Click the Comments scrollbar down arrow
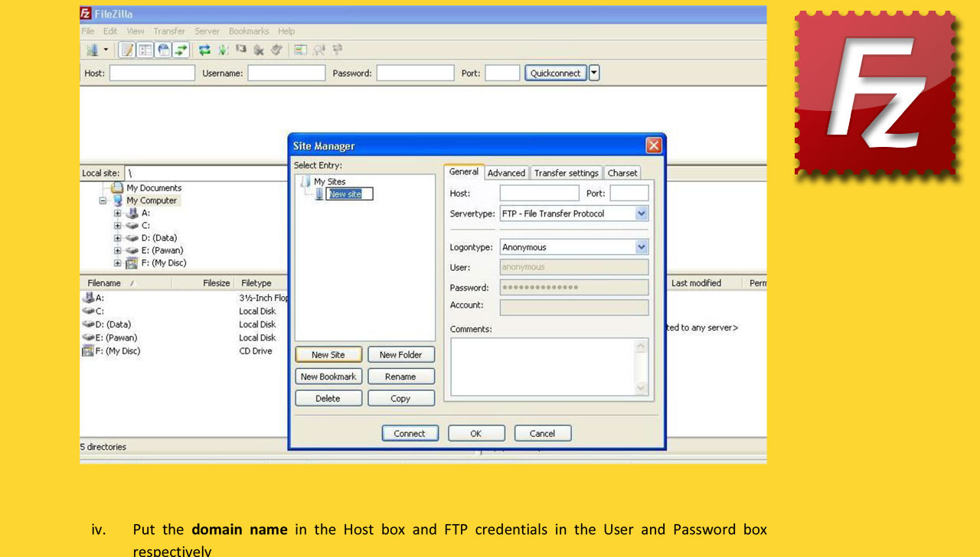The height and width of the screenshot is (557, 980). pos(642,389)
